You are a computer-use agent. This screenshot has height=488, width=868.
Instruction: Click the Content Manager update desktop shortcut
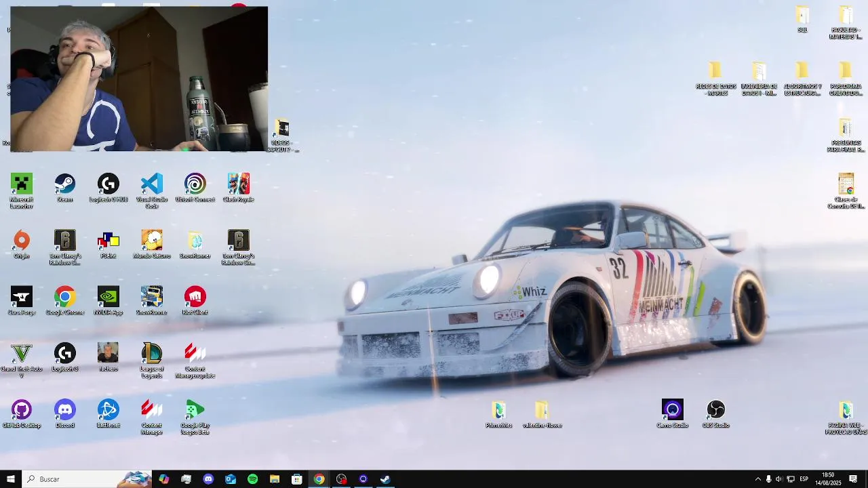[195, 361]
